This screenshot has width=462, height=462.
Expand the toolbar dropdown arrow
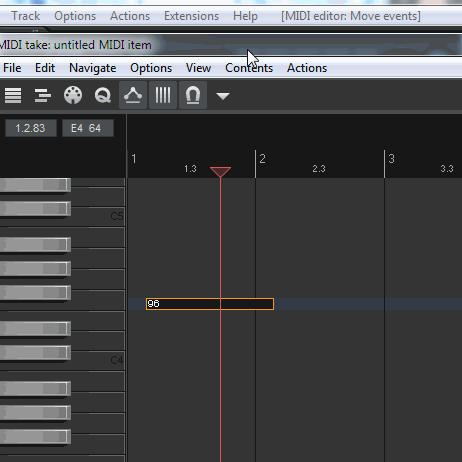[223, 96]
